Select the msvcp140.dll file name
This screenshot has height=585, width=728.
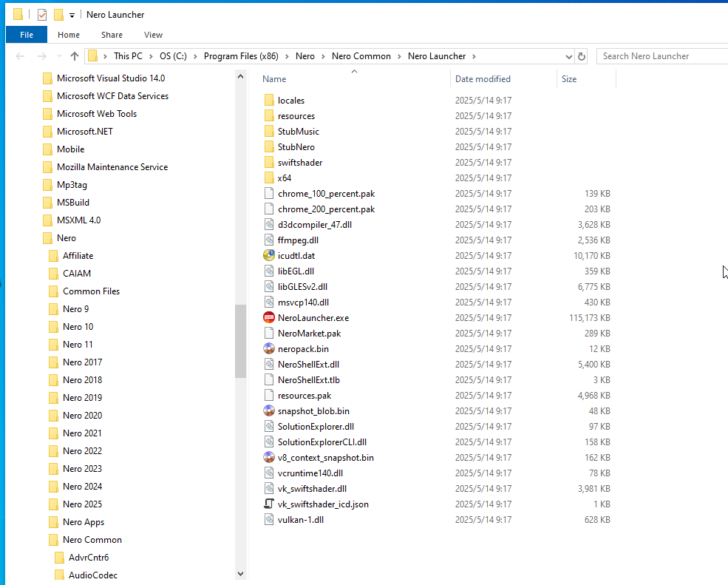[303, 302]
